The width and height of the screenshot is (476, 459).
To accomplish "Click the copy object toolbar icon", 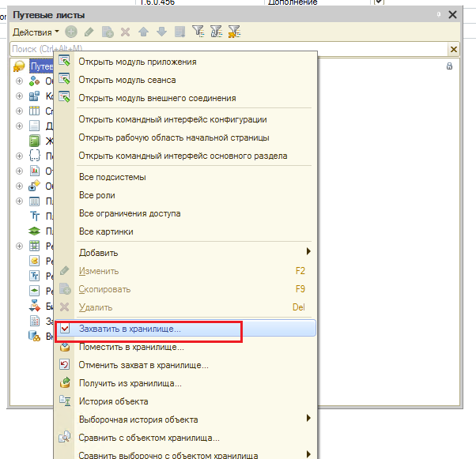I will click(108, 32).
